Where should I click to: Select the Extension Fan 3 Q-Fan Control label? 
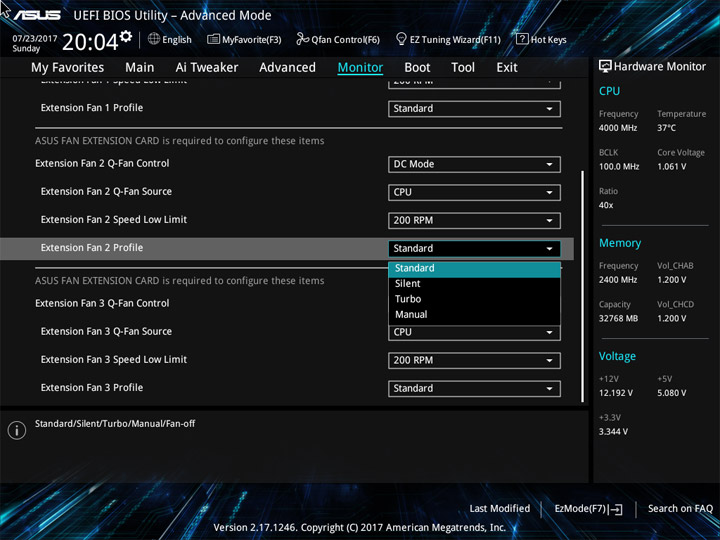102,303
